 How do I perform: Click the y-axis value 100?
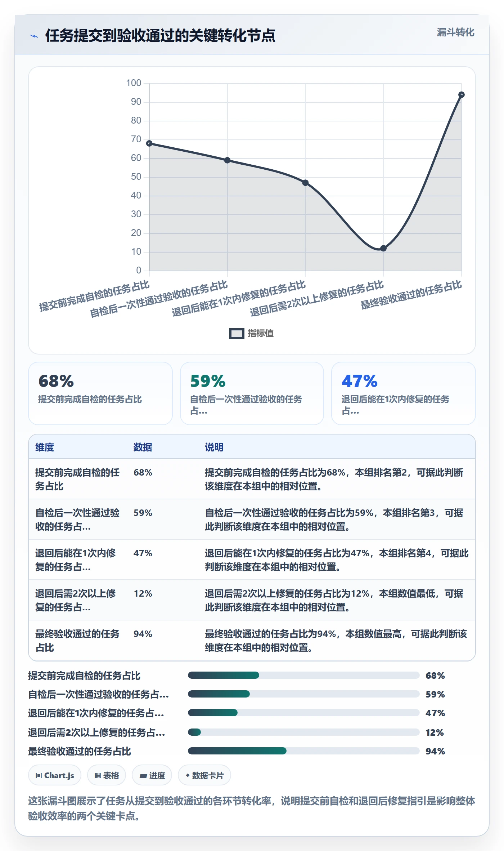134,83
